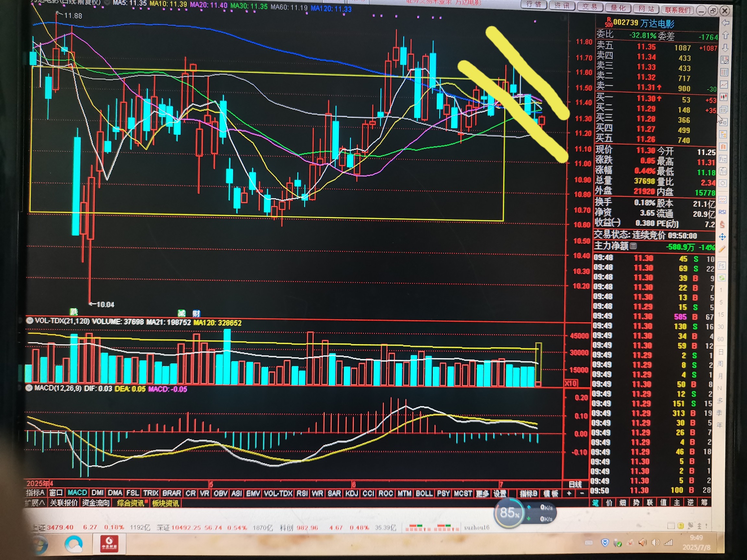Open the candlestick chart icon in sidebar
The height and width of the screenshot is (560, 747).
[x=724, y=97]
